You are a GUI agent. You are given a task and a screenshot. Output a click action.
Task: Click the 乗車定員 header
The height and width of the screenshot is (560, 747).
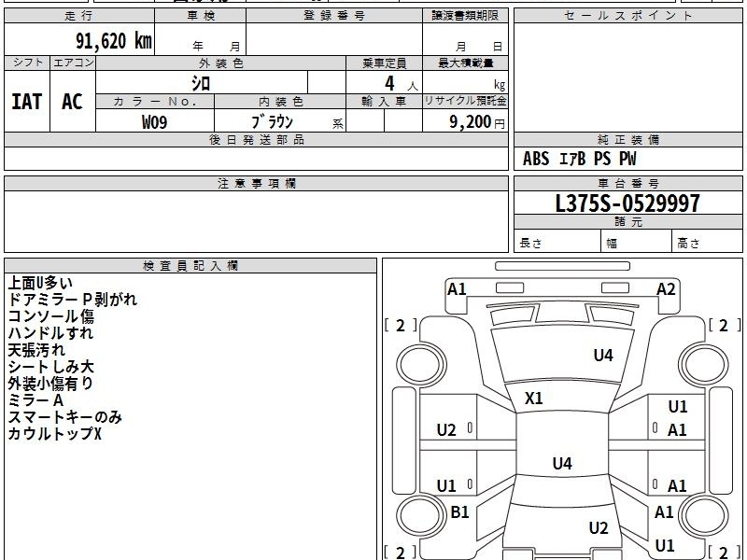tap(384, 63)
